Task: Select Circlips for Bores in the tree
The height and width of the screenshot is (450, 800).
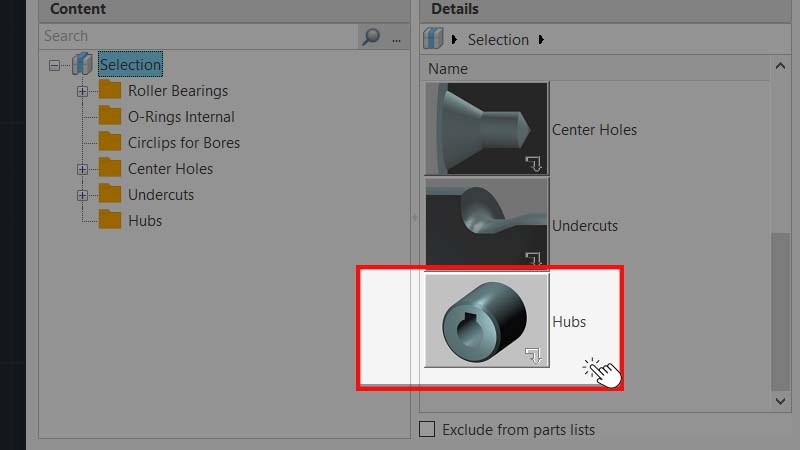Action: coord(184,143)
